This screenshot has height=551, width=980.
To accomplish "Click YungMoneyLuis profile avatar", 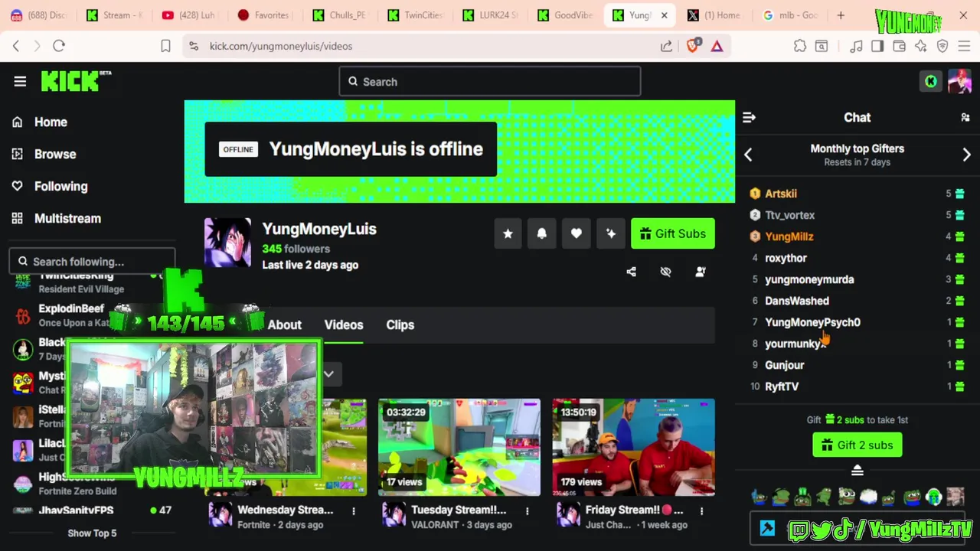I will coord(227,243).
